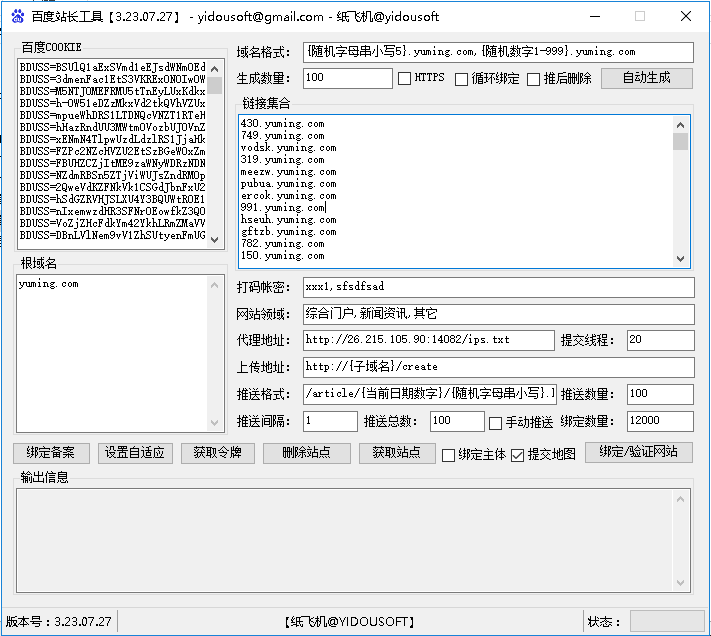Click the meezw.yuming.com link line
Image resolution: width=711 pixels, height=636 pixels.
click(x=288, y=171)
